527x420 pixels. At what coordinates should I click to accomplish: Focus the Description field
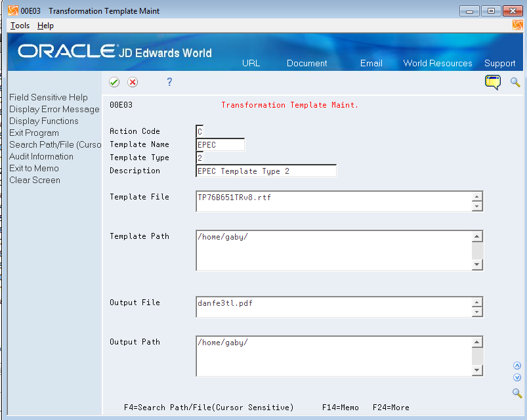click(266, 171)
